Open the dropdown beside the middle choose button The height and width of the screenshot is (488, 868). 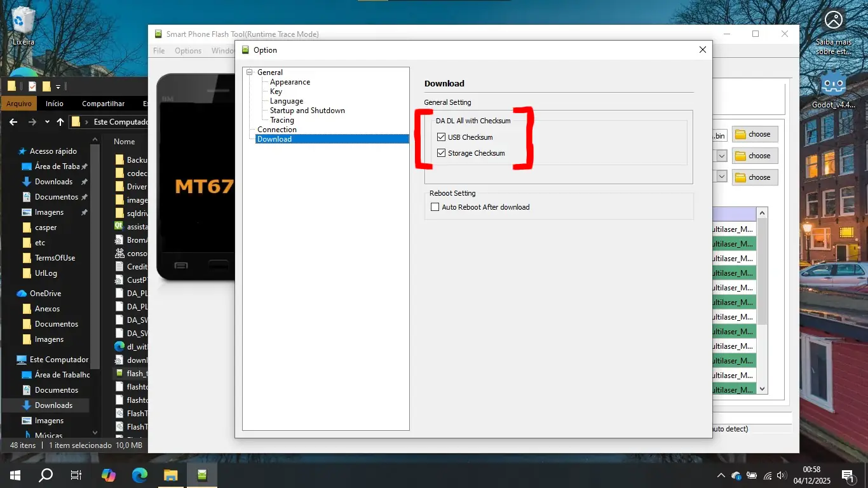722,156
